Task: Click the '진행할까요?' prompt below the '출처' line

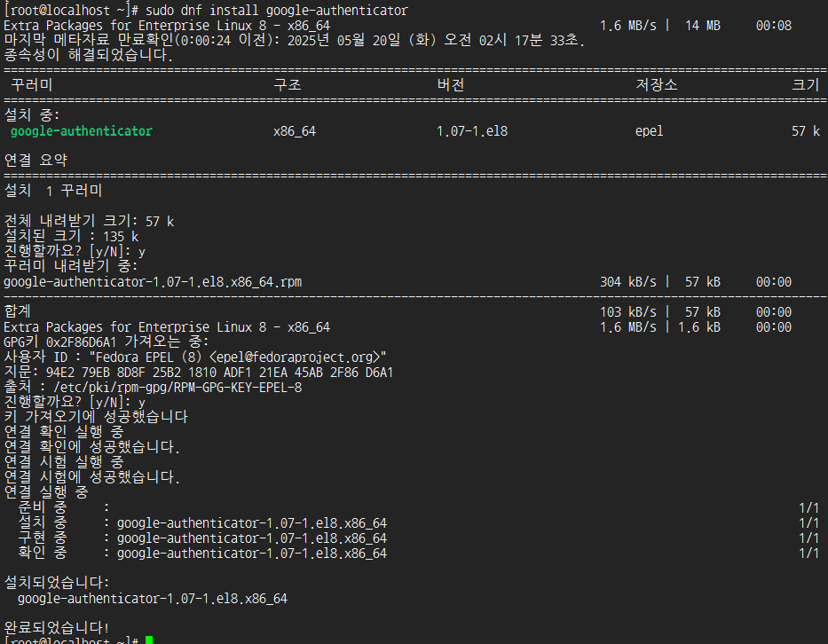Action: (75, 402)
